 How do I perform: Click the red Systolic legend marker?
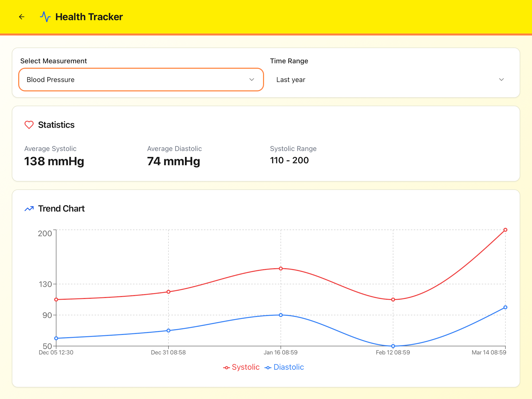[x=226, y=368]
